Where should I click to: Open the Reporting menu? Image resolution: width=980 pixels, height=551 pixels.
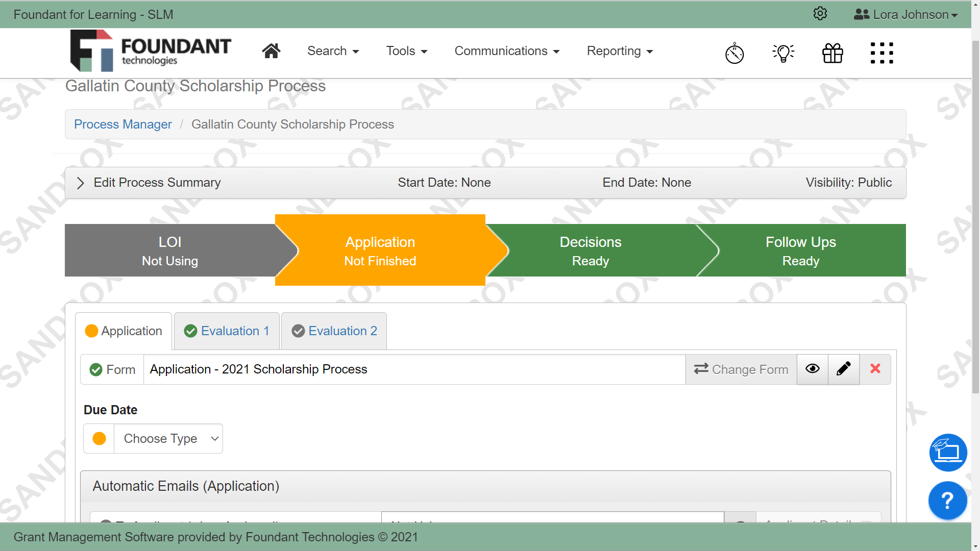[x=620, y=51]
